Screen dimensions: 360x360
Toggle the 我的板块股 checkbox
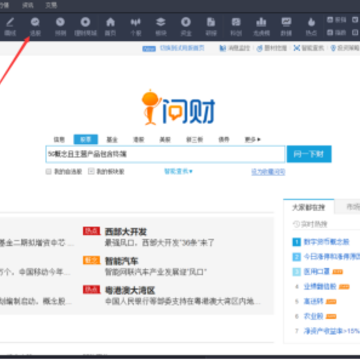[x=91, y=172]
